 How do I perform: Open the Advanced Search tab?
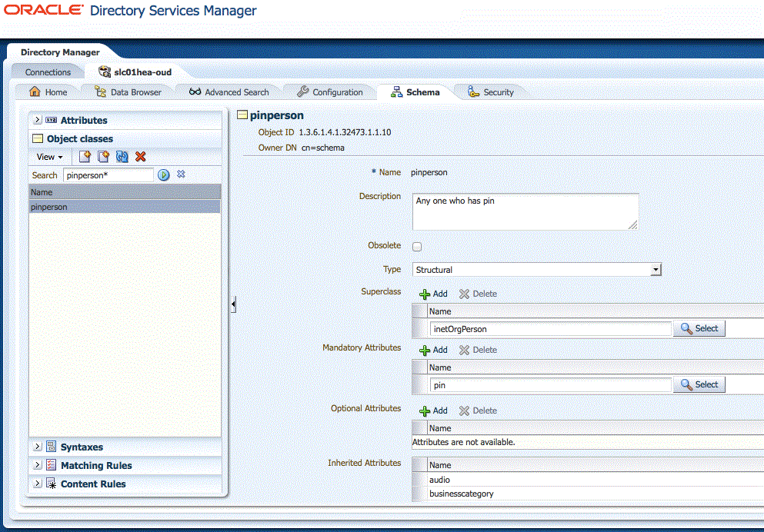point(229,92)
